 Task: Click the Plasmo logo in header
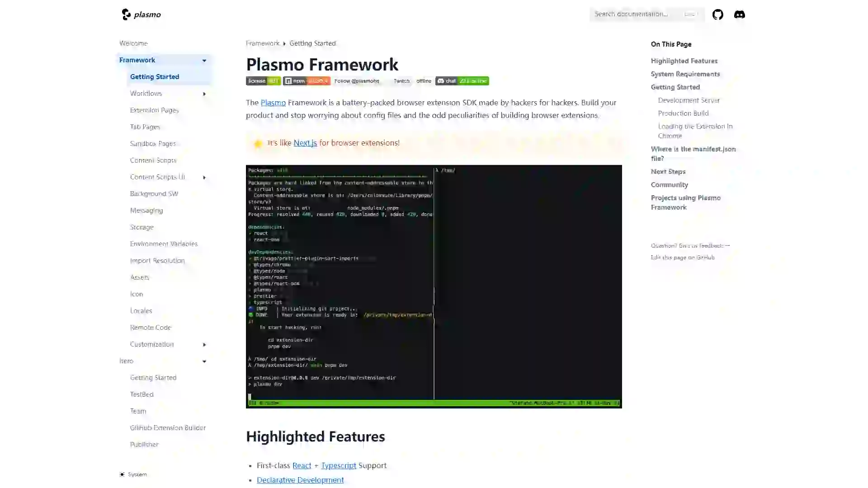tap(142, 14)
